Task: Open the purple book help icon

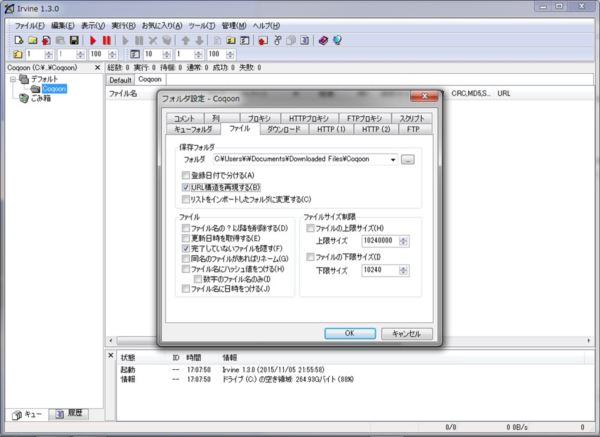Action: pos(323,40)
